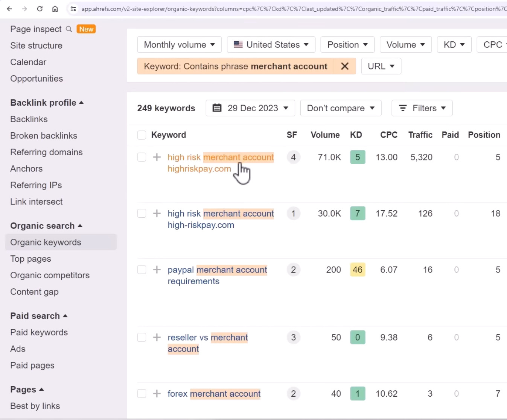Open the Position filter dropdown

click(x=347, y=45)
